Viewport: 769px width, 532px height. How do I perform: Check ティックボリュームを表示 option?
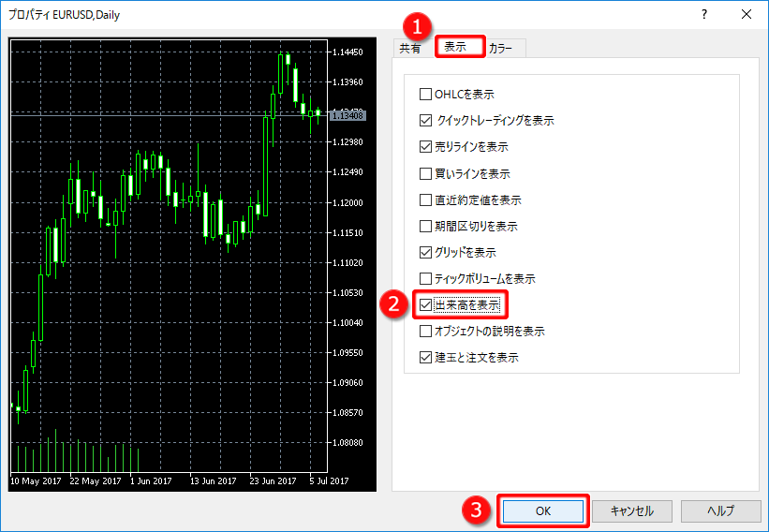426,278
